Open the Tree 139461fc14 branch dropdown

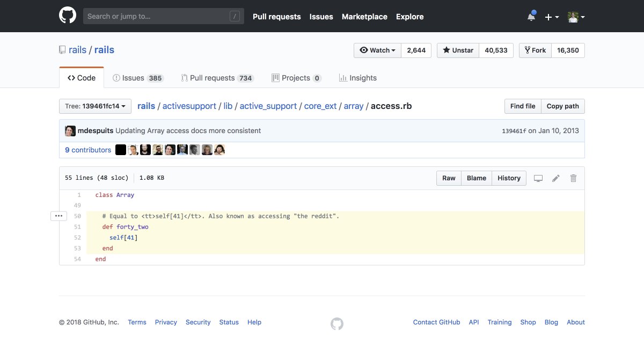(95, 106)
